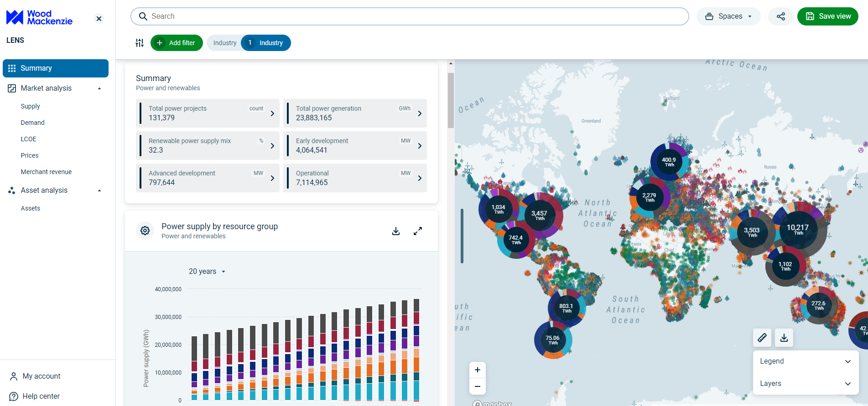Go to Merchant revenue page
Viewport: 868px width, 406px height.
[46, 172]
